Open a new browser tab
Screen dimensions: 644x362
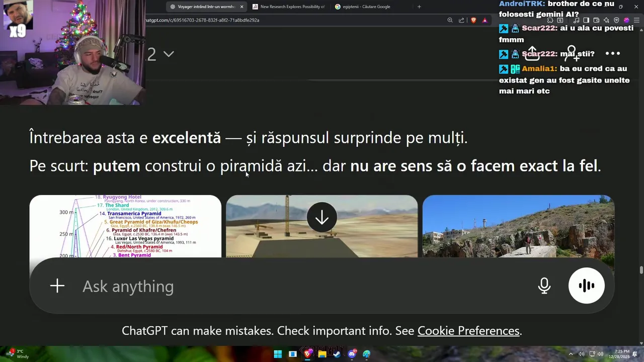click(x=419, y=7)
